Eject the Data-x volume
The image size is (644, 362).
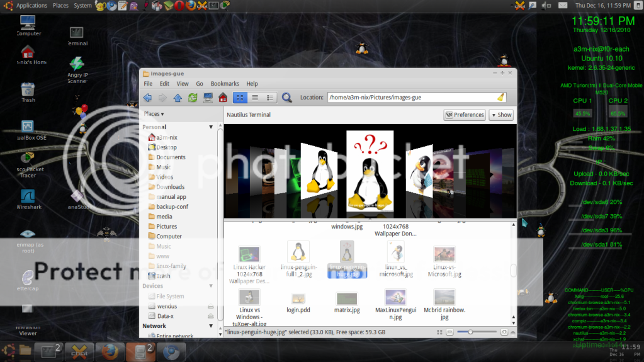tap(210, 316)
